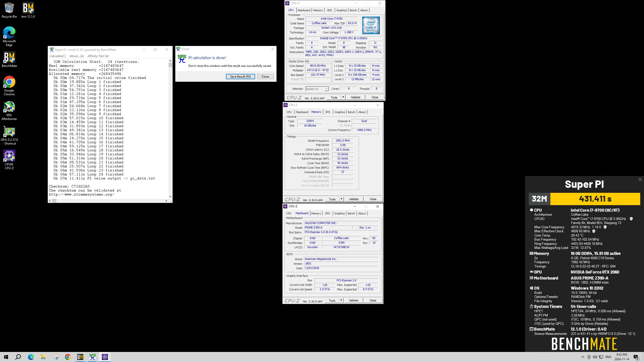
Task: Click the Loop 24 finished line
Action: pos(88,174)
